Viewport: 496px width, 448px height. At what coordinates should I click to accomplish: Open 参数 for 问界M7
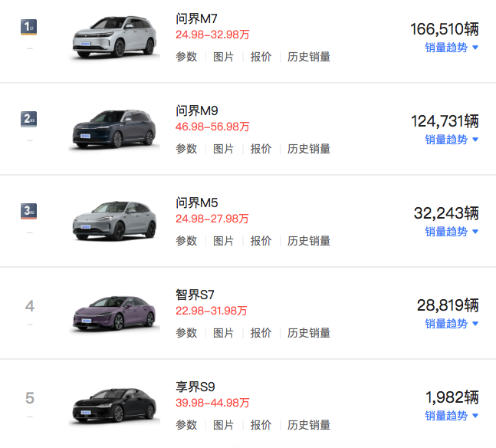186,57
